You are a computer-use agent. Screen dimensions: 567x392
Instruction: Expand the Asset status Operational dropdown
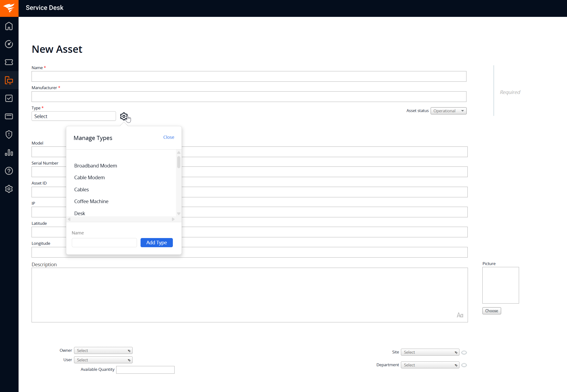448,111
